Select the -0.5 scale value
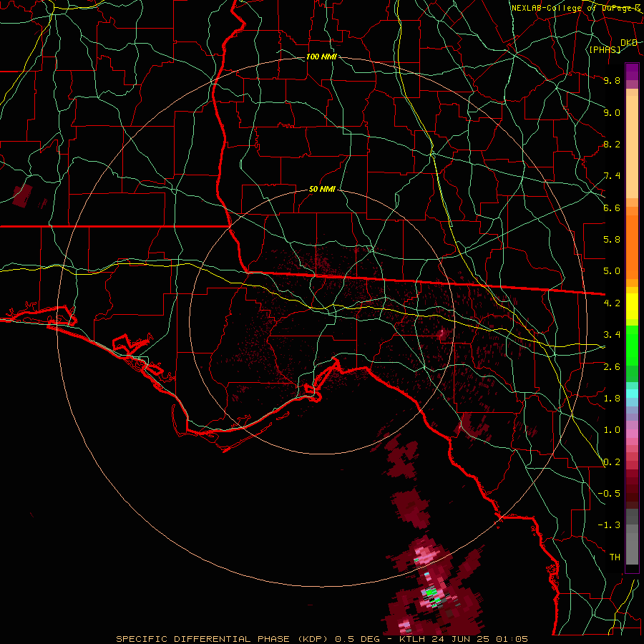644x644 pixels. click(x=609, y=494)
